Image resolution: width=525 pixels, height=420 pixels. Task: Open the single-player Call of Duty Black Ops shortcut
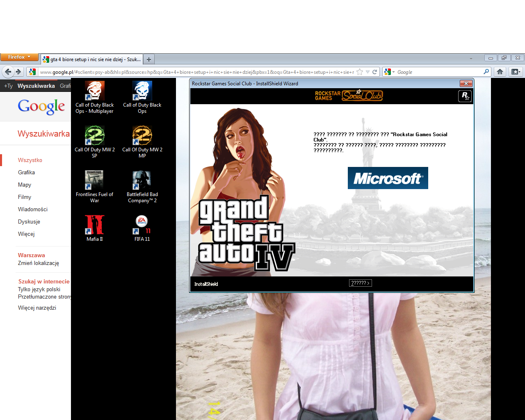tap(142, 98)
